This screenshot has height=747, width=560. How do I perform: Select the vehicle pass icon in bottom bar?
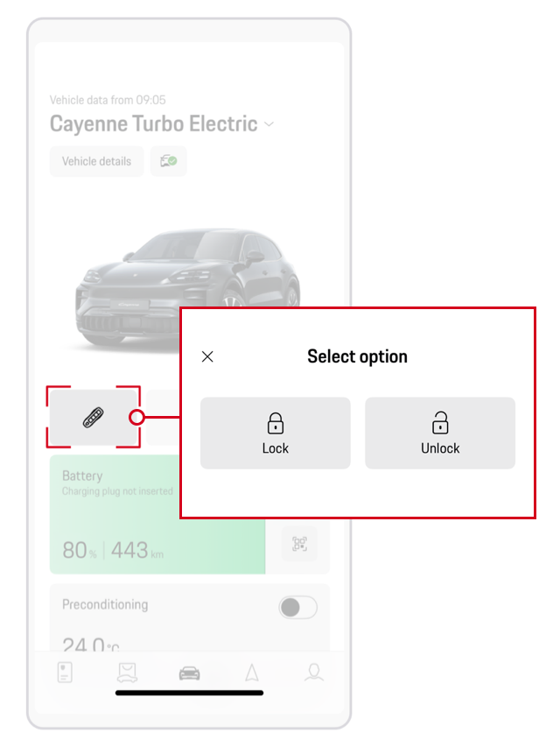tap(65, 671)
